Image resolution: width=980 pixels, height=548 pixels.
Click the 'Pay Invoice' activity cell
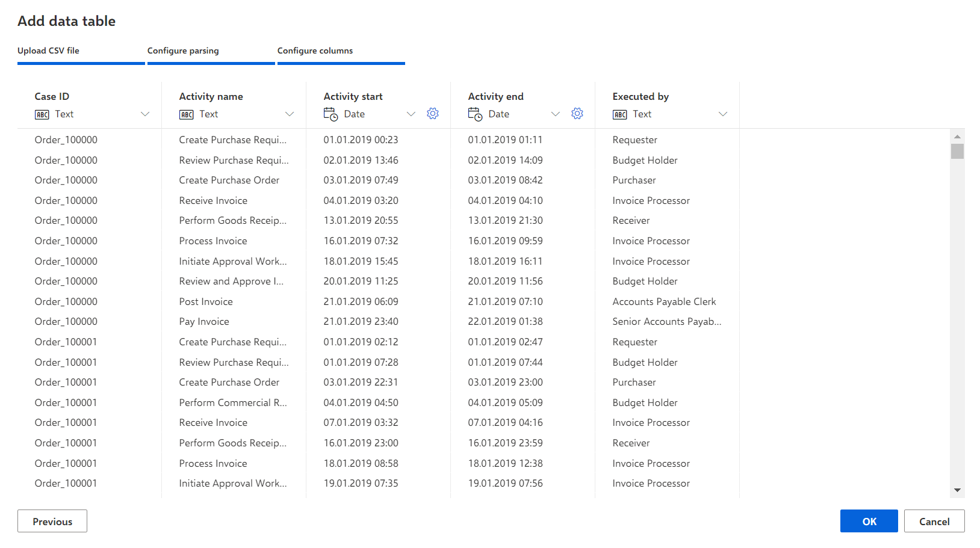(x=204, y=321)
